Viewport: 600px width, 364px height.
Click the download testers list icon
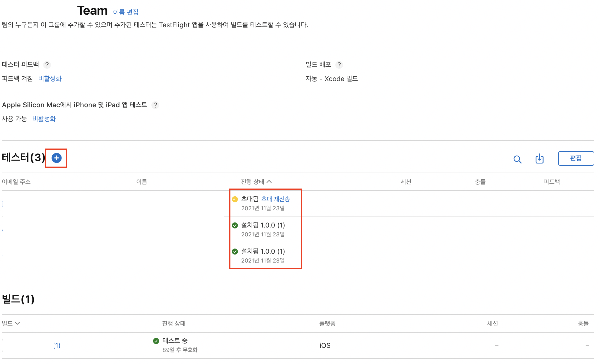pos(539,159)
